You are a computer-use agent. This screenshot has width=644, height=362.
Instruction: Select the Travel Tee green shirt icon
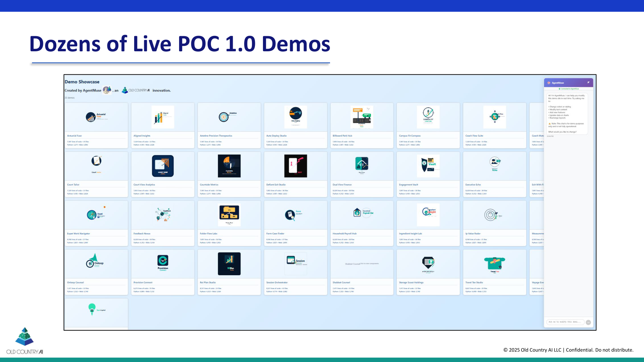point(494,263)
